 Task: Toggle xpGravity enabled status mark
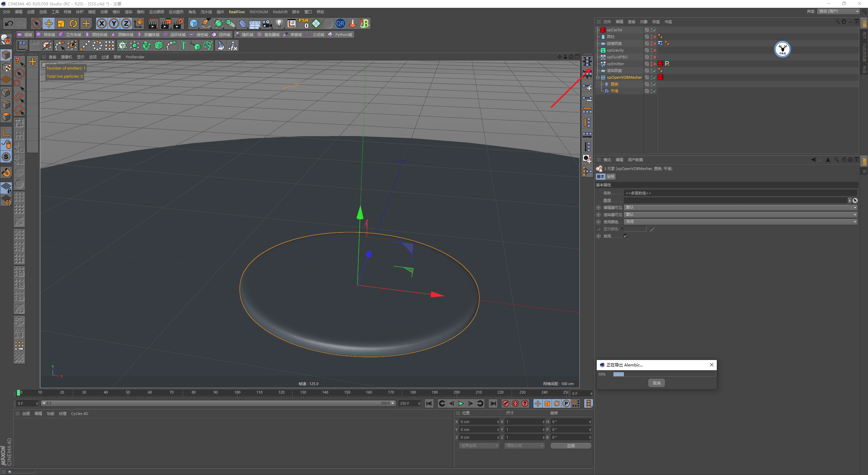coord(655,50)
